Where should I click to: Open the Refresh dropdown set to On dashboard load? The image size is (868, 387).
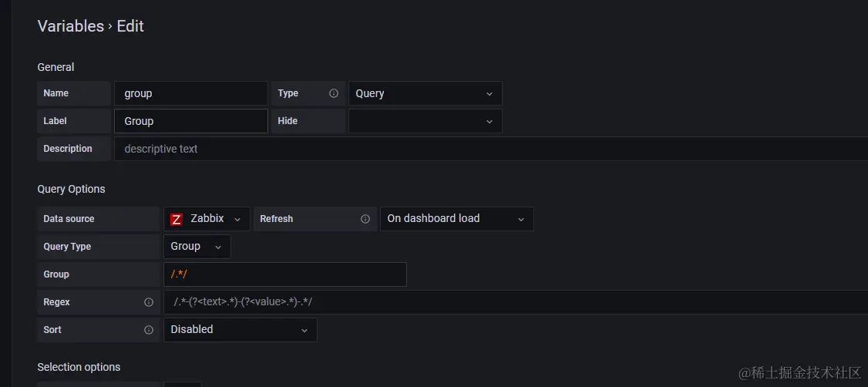point(456,219)
